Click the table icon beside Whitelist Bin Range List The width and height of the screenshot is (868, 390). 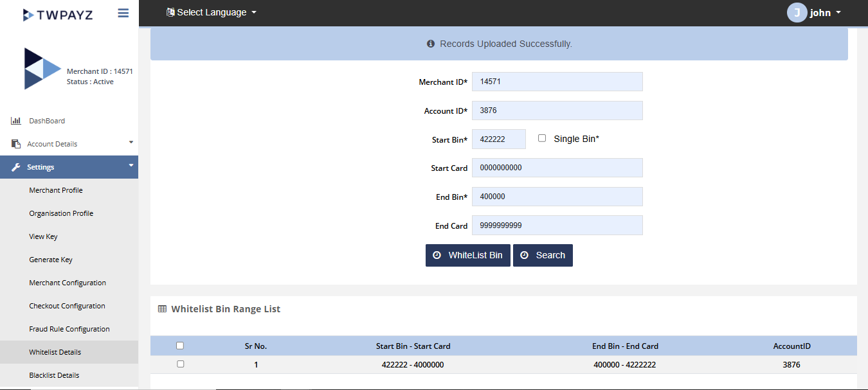pyautogui.click(x=162, y=309)
